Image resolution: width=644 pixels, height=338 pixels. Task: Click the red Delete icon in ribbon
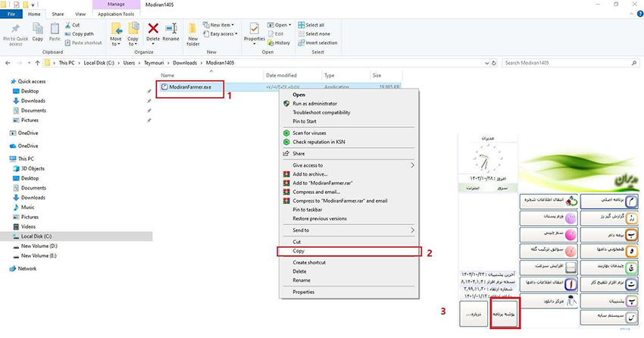click(x=153, y=31)
